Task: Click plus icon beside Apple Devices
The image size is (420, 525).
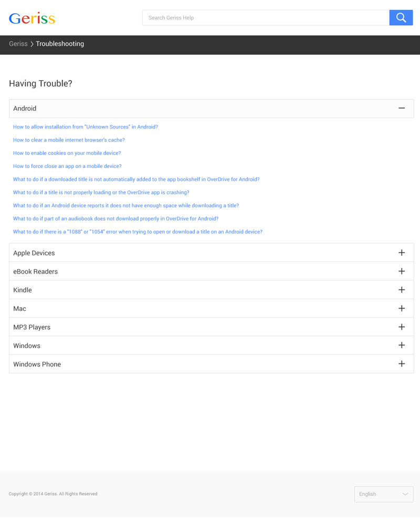Action: [x=402, y=253]
